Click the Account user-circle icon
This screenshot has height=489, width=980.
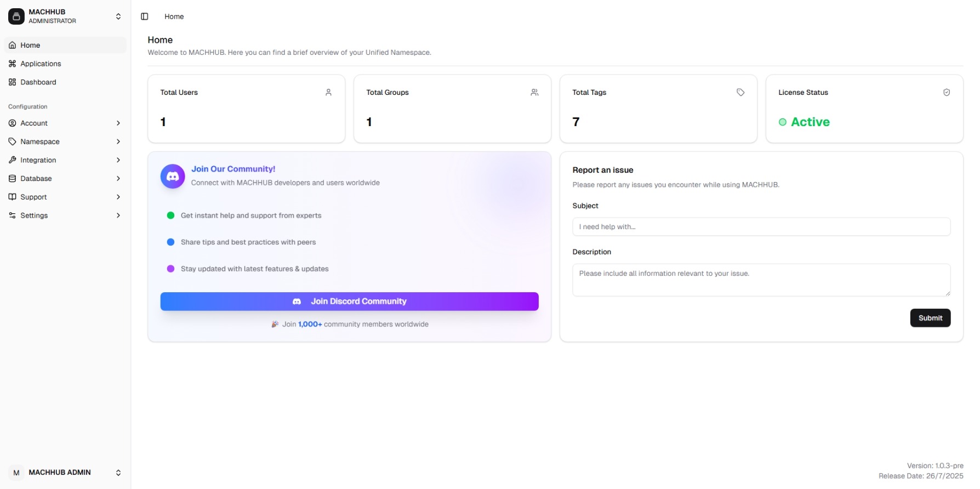(x=12, y=123)
